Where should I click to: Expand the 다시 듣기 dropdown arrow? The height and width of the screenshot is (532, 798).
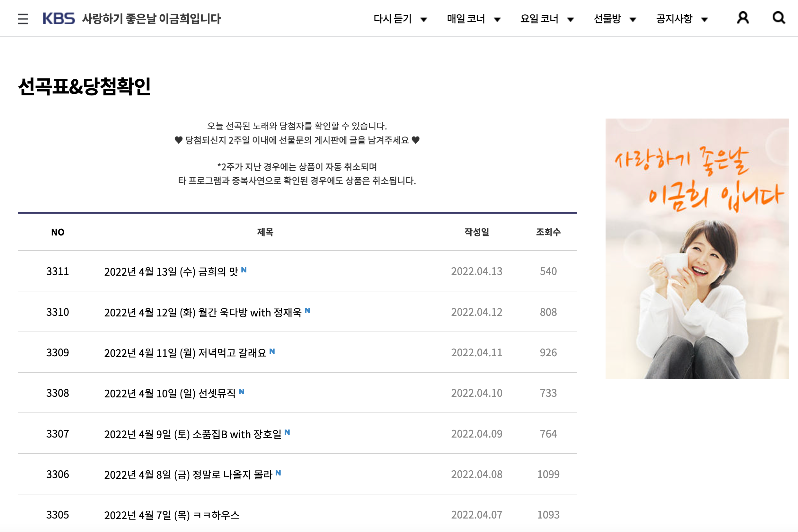pos(423,20)
